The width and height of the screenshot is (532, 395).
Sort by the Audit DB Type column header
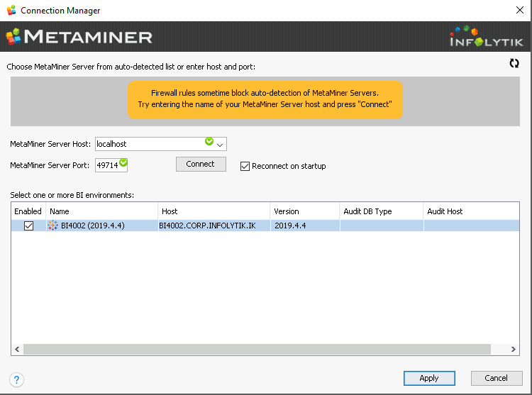[382, 211]
